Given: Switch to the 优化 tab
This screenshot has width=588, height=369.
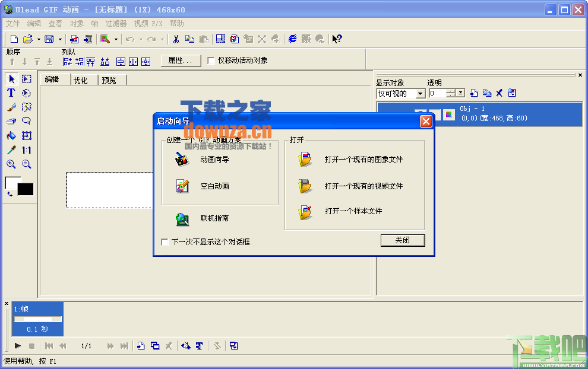Looking at the screenshot, I should tap(81, 80).
